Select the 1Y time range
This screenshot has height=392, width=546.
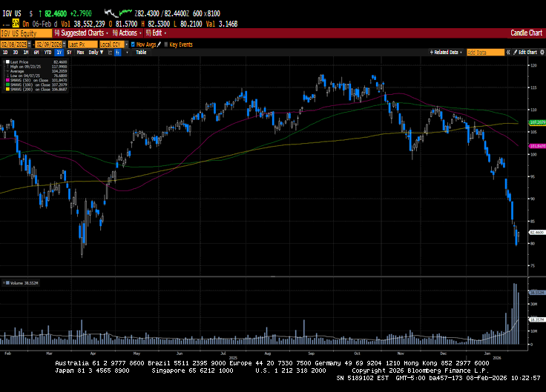pos(58,53)
